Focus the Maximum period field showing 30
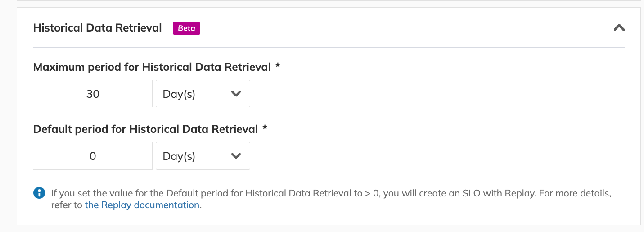The image size is (644, 232). click(93, 94)
